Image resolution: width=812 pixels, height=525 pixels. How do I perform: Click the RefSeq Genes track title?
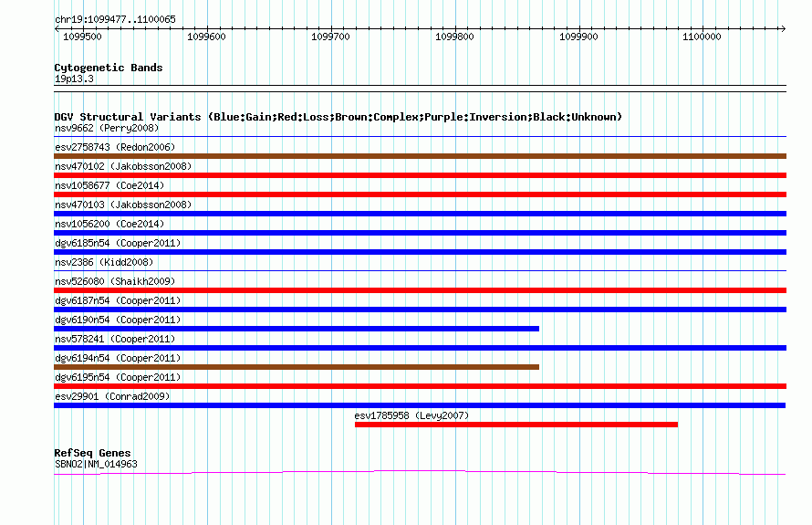[92, 453]
